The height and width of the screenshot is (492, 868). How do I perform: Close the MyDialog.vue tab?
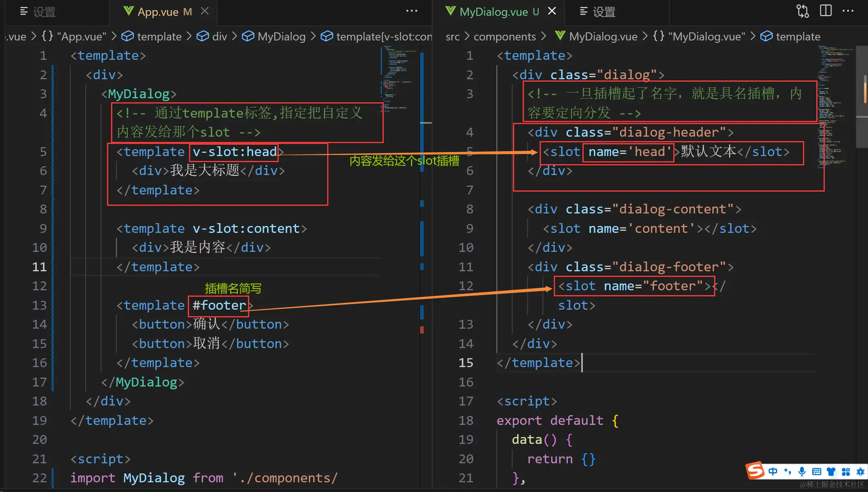point(552,11)
